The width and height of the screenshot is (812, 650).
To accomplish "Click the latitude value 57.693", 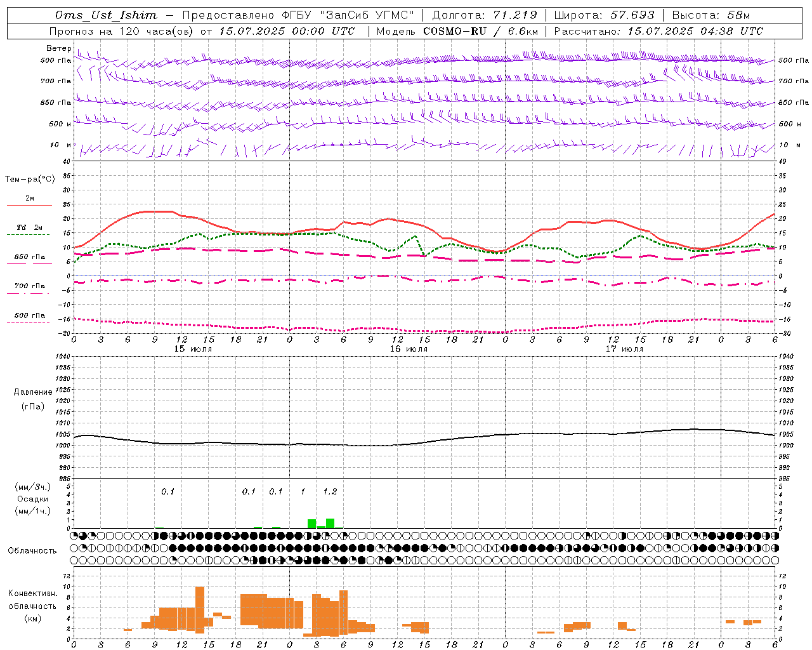I will click(x=632, y=15).
